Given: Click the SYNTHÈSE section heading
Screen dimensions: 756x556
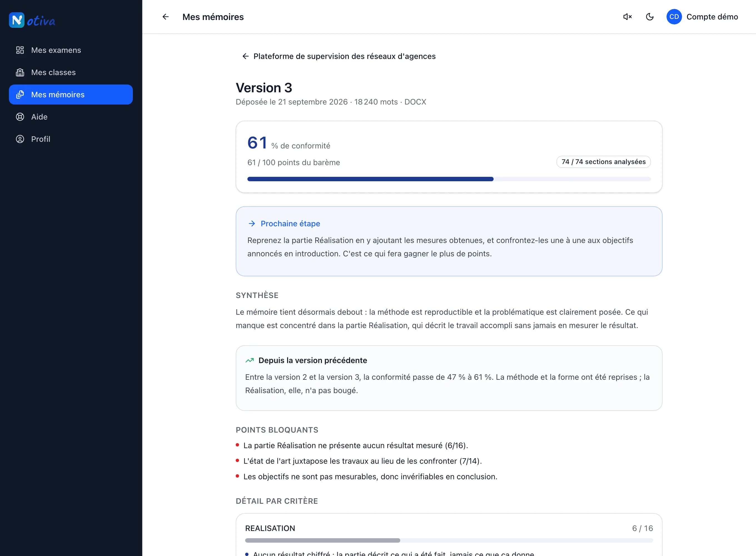Looking at the screenshot, I should point(257,296).
